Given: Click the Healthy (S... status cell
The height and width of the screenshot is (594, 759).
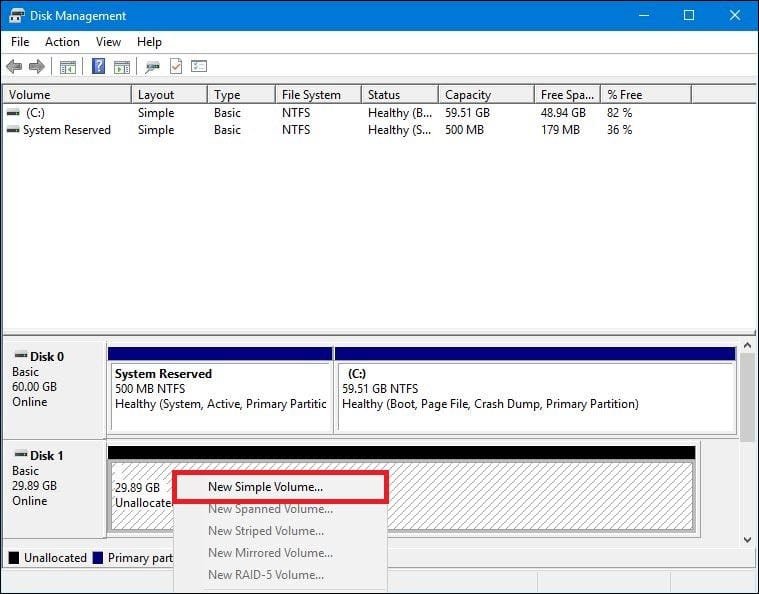Looking at the screenshot, I should pyautogui.click(x=400, y=130).
